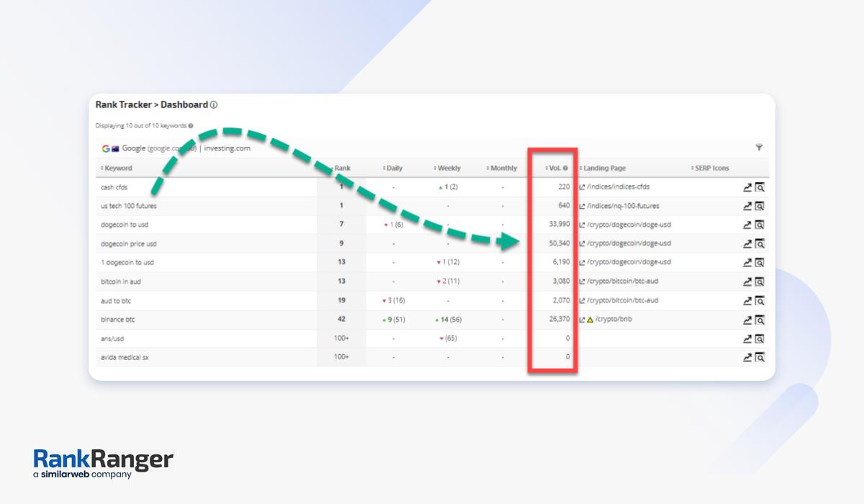
Task: Sort by Landing Page column header
Action: click(603, 168)
